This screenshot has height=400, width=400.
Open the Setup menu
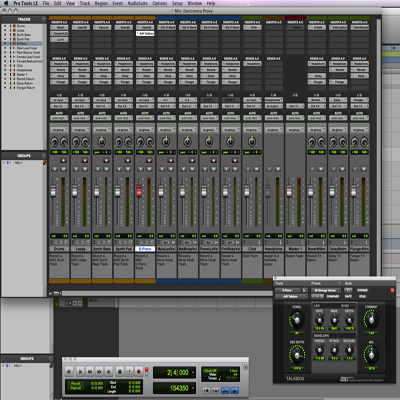click(x=177, y=3)
